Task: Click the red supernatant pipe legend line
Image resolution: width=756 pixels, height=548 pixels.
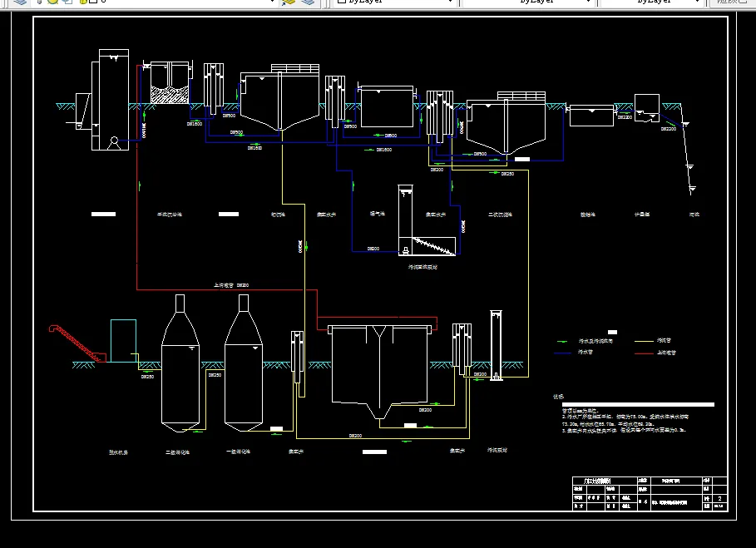Action: [x=644, y=353]
